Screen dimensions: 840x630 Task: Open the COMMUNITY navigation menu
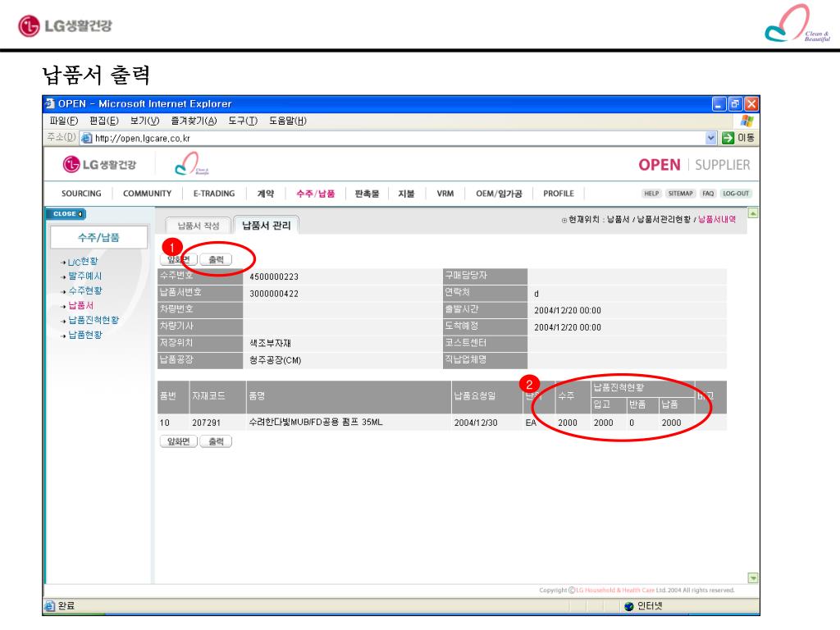(148, 194)
